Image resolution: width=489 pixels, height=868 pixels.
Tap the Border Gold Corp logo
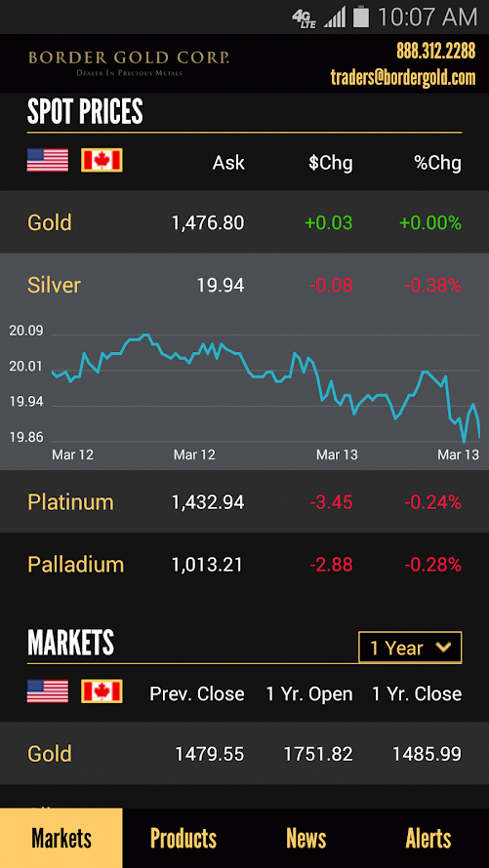tap(129, 61)
